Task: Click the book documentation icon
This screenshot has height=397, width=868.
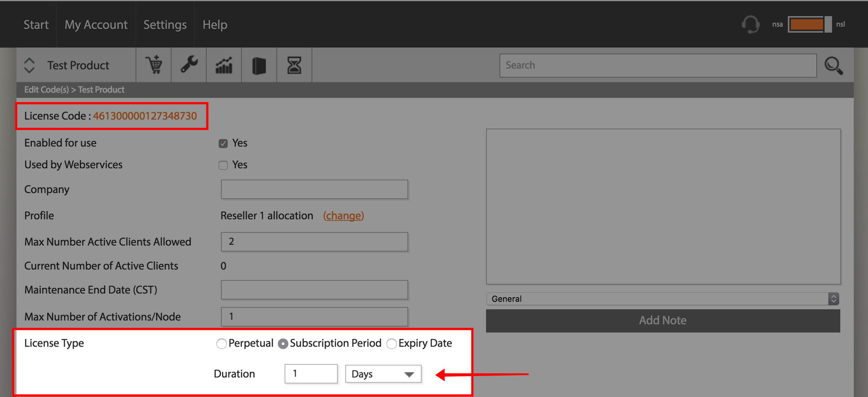Action: pos(259,65)
